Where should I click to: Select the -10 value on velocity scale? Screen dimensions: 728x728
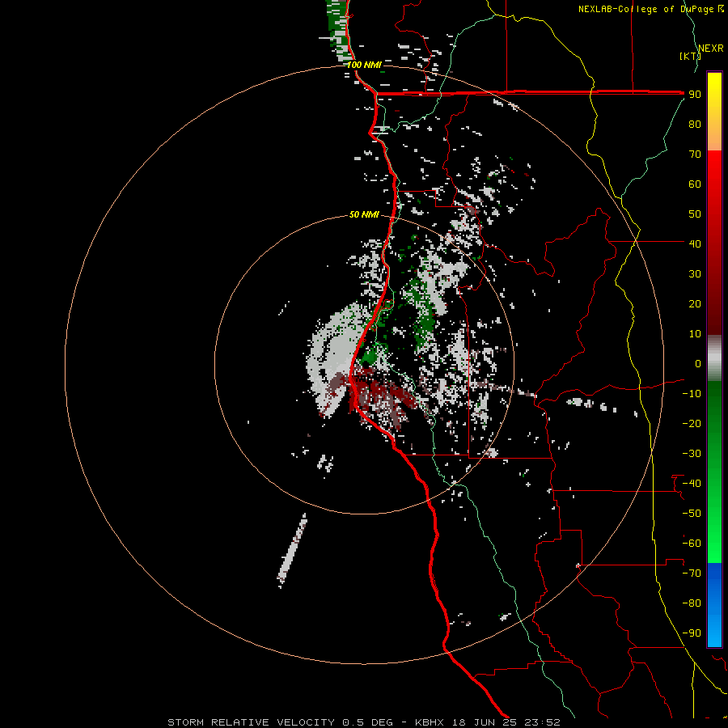pyautogui.click(x=692, y=394)
